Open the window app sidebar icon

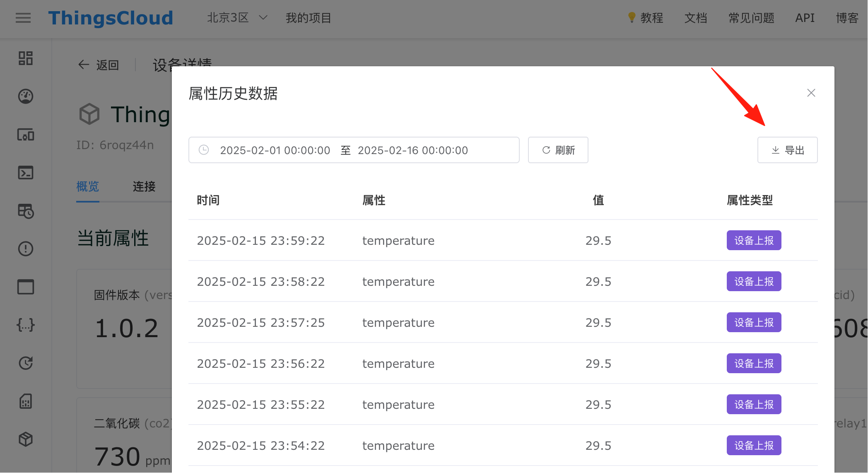pyautogui.click(x=26, y=287)
